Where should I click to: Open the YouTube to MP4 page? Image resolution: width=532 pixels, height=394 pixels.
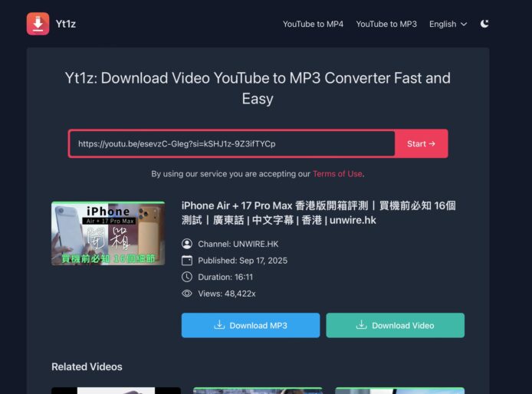(313, 24)
